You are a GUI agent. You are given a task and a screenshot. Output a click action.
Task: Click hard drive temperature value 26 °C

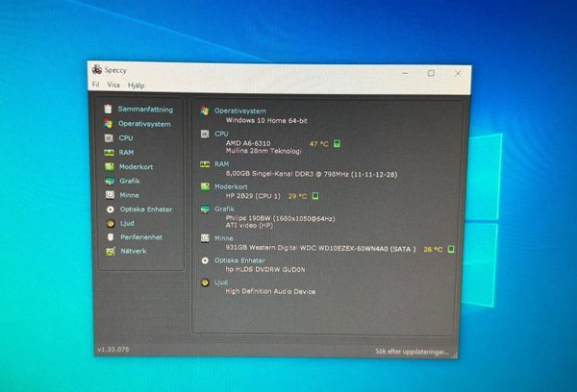tap(433, 249)
